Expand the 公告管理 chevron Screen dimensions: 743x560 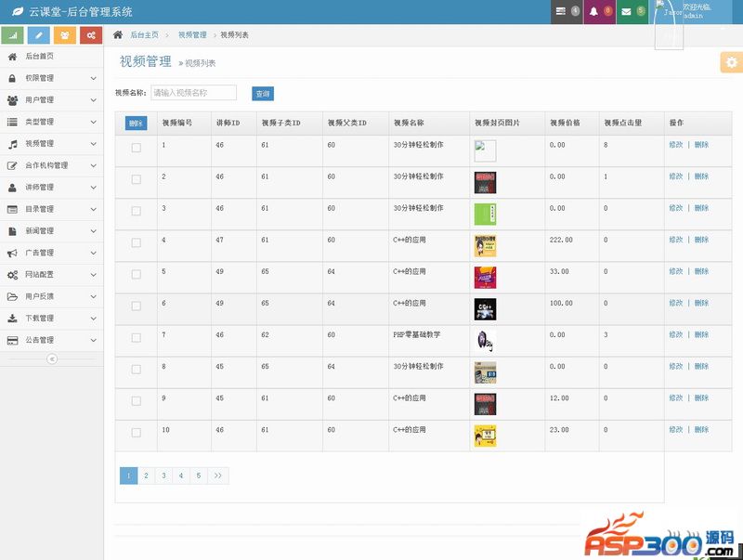pos(94,340)
